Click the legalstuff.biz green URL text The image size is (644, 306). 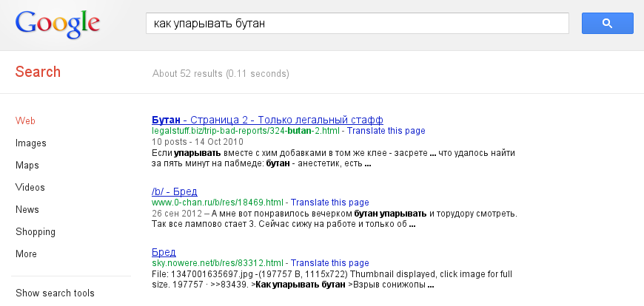point(246,131)
